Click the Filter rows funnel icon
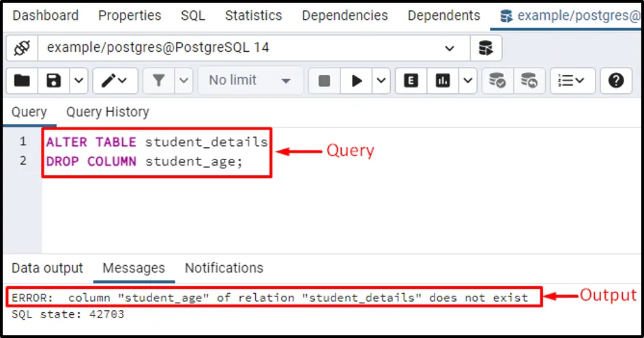644x338 pixels. (x=159, y=80)
